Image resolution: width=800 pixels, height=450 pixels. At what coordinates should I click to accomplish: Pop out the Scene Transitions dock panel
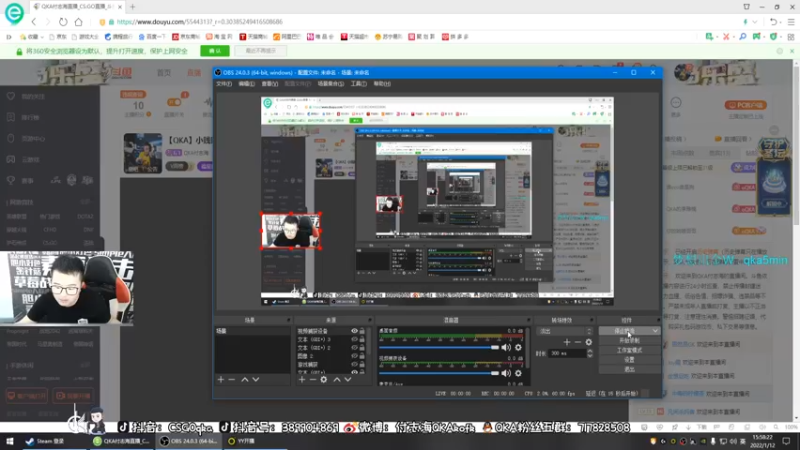pos(592,320)
